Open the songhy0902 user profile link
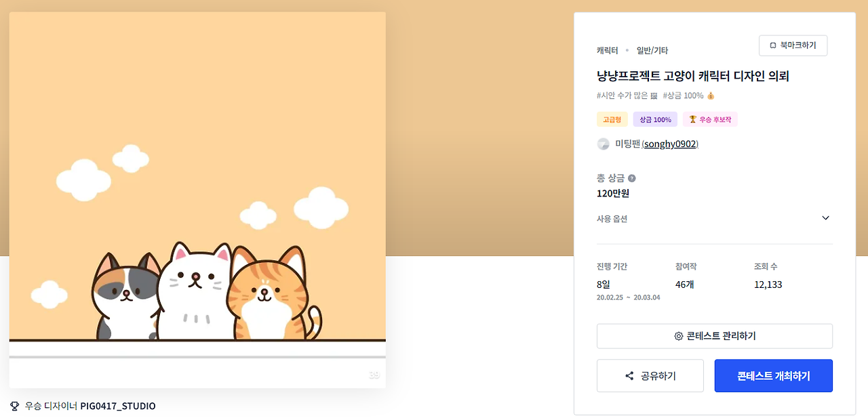Image resolution: width=868 pixels, height=418 pixels. (x=670, y=144)
